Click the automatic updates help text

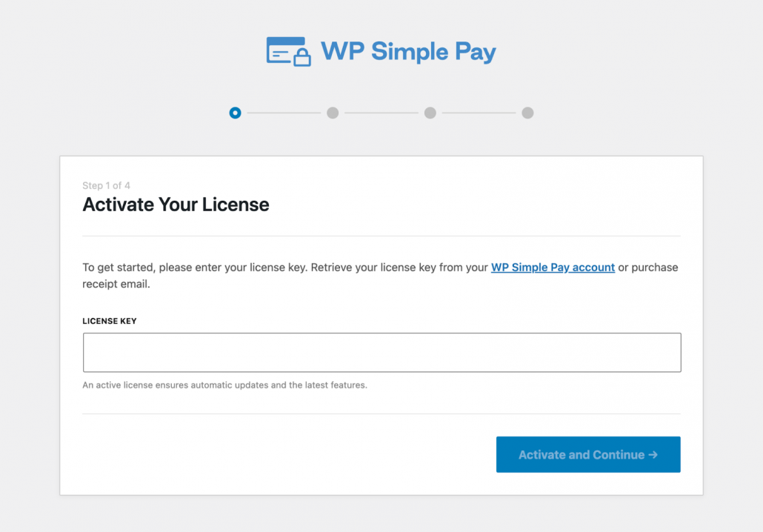pyautogui.click(x=224, y=385)
